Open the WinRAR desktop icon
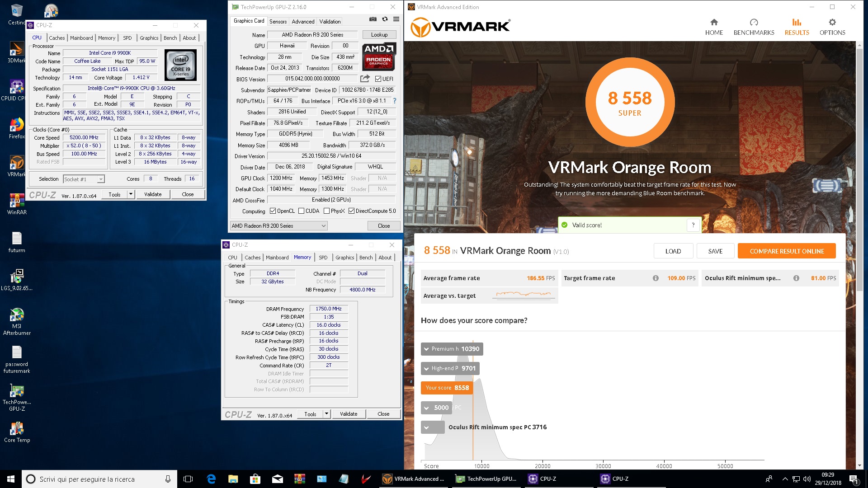Screen dimensions: 868x488 (x=17, y=204)
